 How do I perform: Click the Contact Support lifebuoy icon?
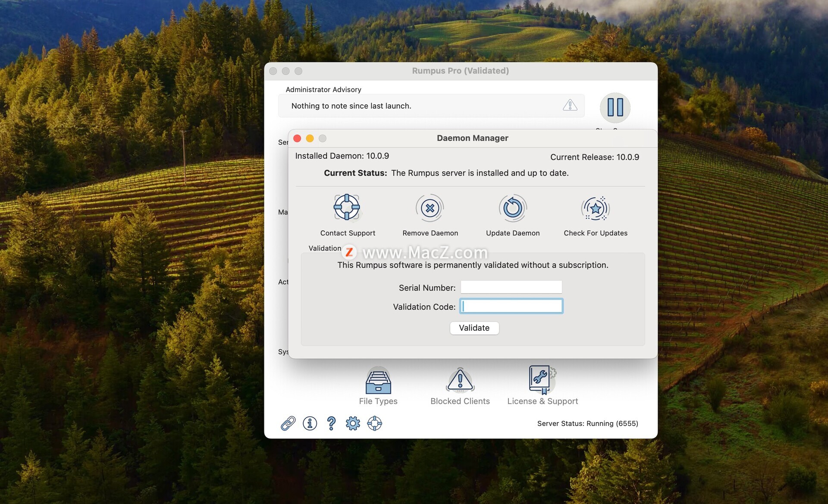[347, 207]
